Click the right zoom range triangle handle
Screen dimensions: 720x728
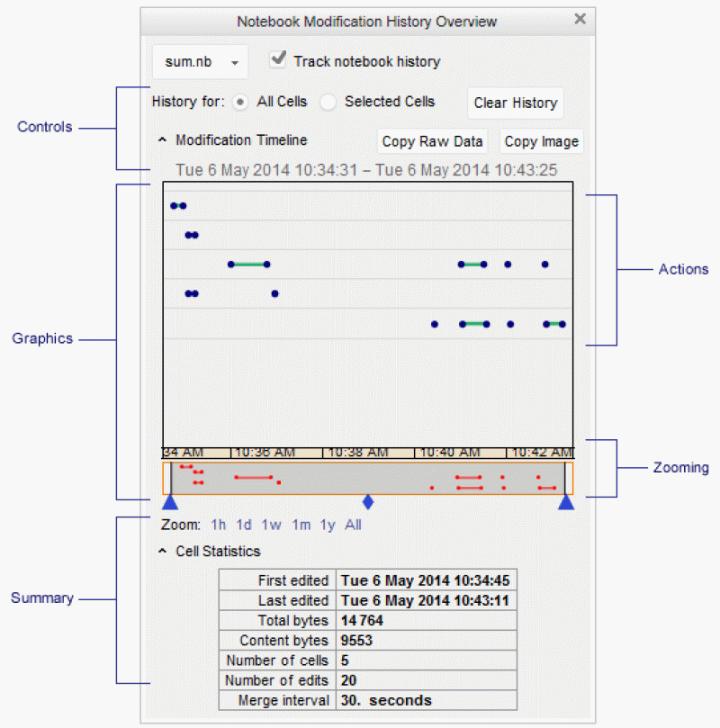(566, 501)
